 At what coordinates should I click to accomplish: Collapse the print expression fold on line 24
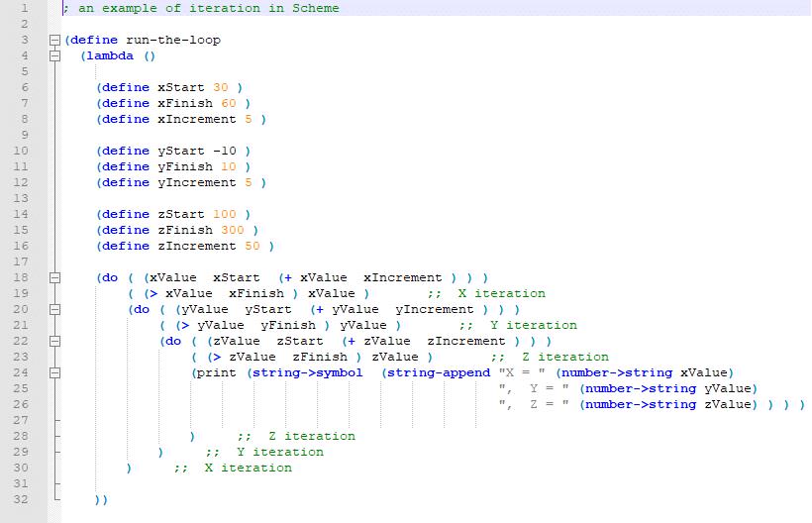tap(54, 372)
